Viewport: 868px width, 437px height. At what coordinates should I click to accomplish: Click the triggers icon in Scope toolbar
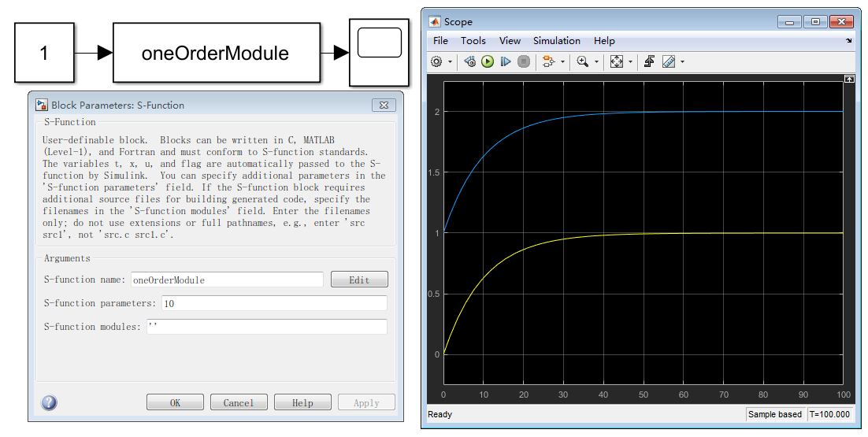click(x=649, y=61)
